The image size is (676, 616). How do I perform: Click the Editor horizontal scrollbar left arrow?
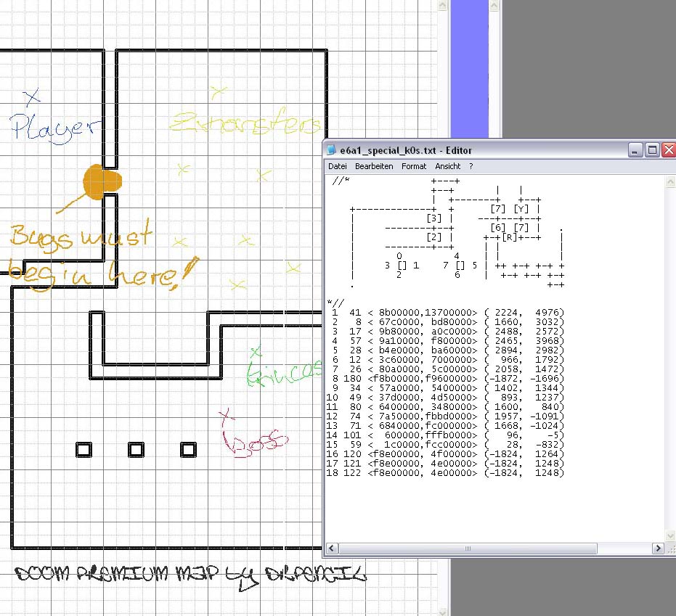click(x=331, y=548)
